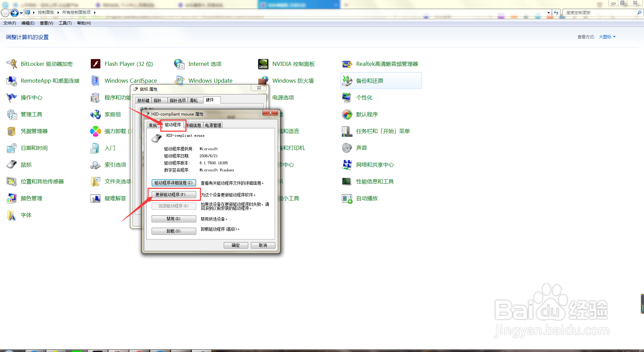Open 家庭组 icon

point(96,114)
